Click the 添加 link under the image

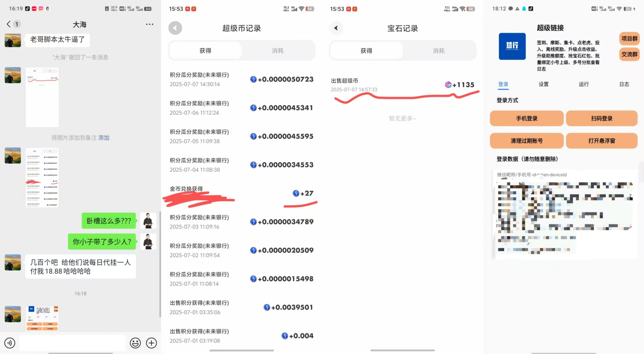[x=104, y=138]
